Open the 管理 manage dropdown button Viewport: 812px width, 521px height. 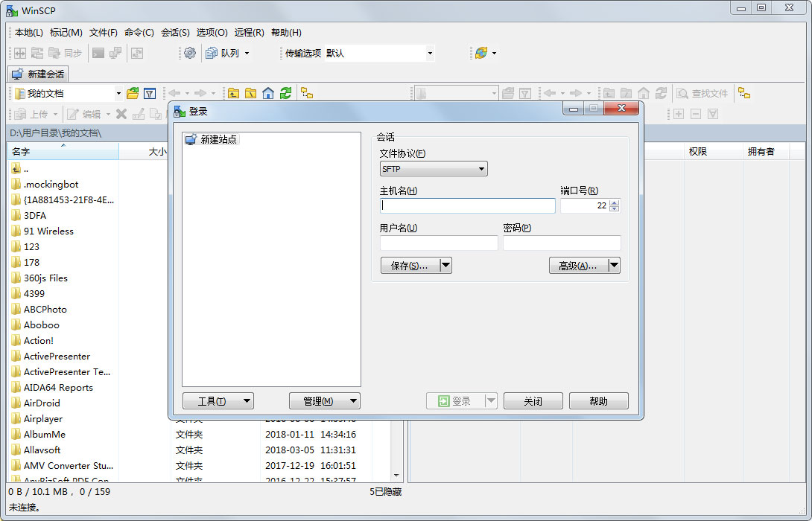tap(325, 401)
